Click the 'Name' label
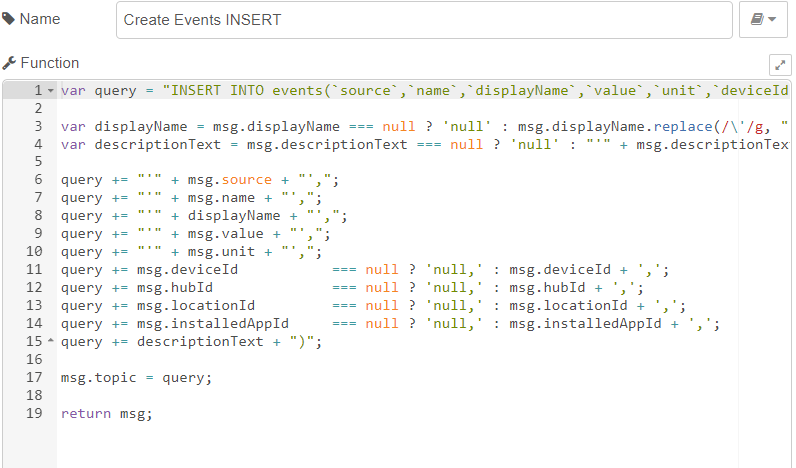This screenshot has width=796, height=468. pos(40,19)
